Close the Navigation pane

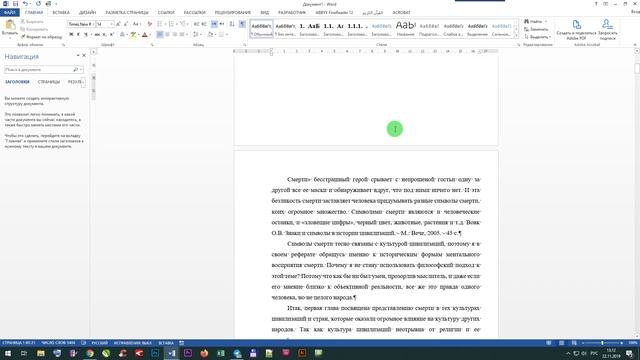(84, 55)
